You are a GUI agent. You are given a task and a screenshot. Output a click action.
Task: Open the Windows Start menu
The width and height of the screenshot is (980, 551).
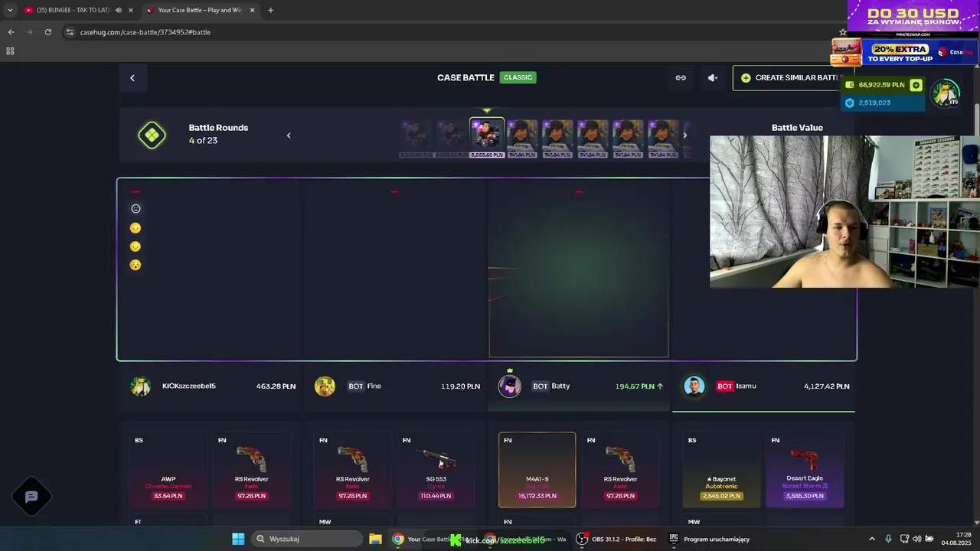pyautogui.click(x=238, y=539)
